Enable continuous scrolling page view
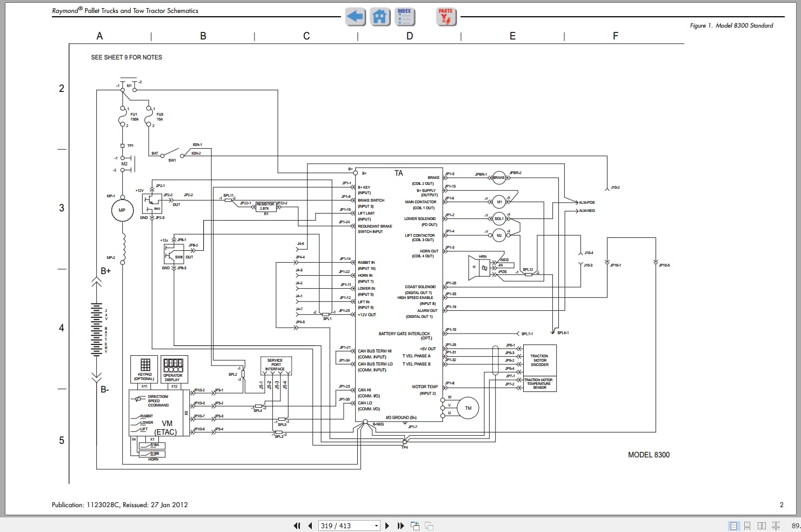801x532 pixels. click(747, 526)
